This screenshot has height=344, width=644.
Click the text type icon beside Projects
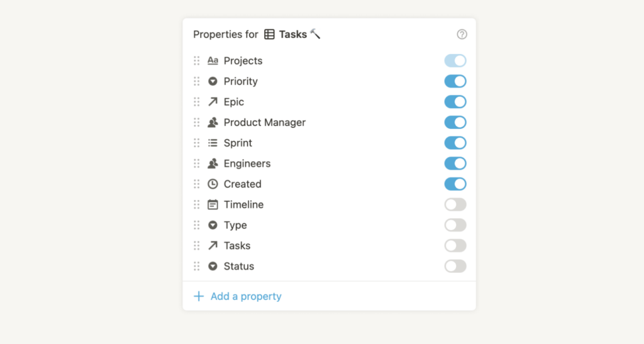(213, 61)
